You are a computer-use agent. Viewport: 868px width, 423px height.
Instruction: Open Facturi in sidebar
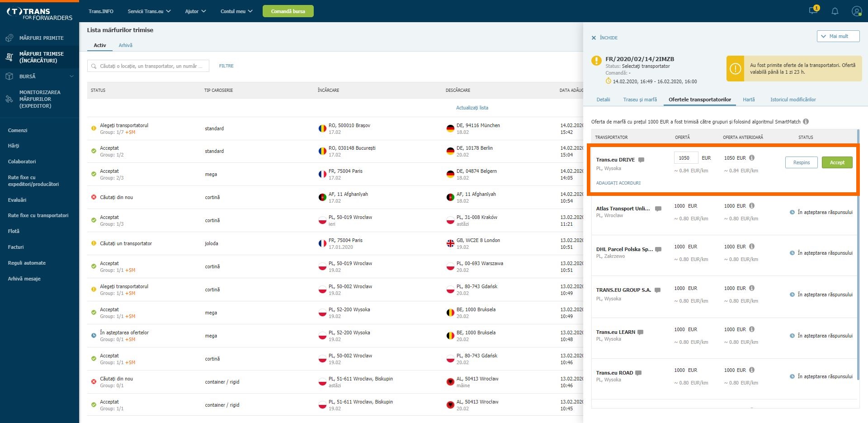tap(16, 247)
